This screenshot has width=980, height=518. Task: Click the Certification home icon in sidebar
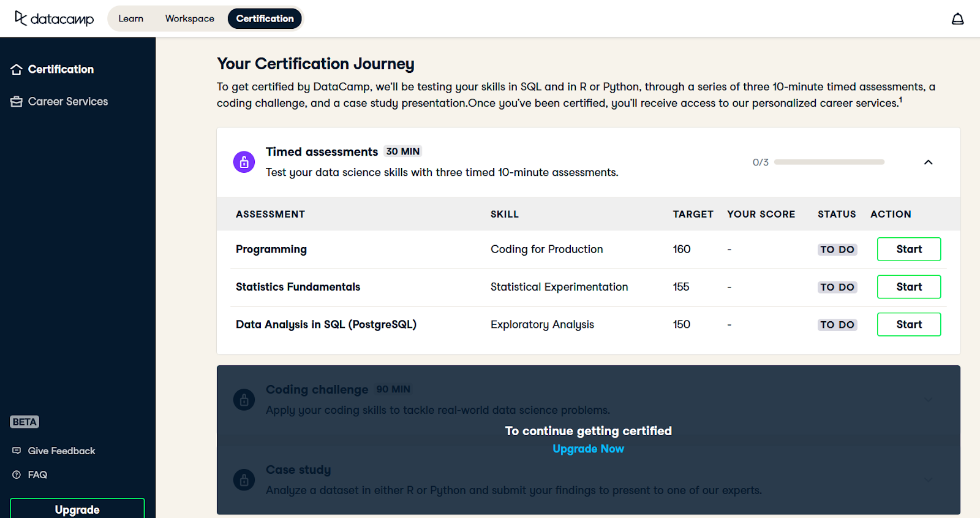point(17,70)
